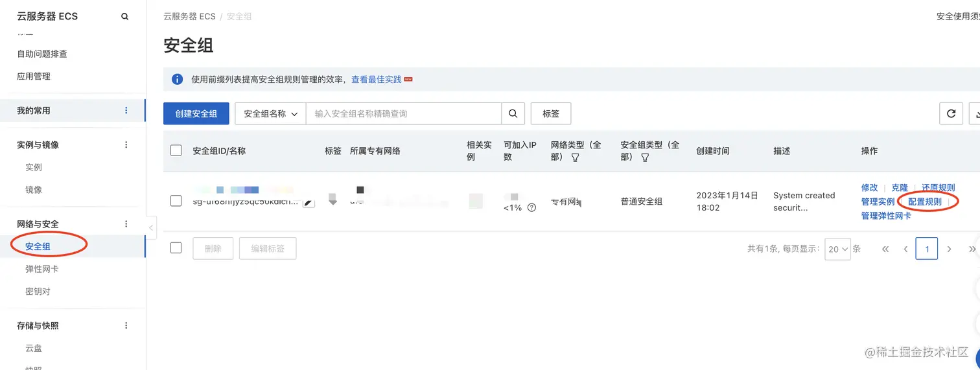Collapse the sidebar with the arrow handle
This screenshot has height=370, width=980.
tap(151, 227)
